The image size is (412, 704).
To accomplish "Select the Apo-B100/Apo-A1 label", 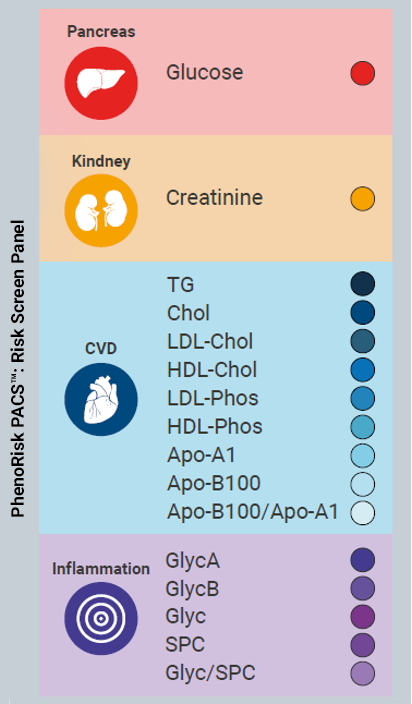I will pyautogui.click(x=253, y=512).
